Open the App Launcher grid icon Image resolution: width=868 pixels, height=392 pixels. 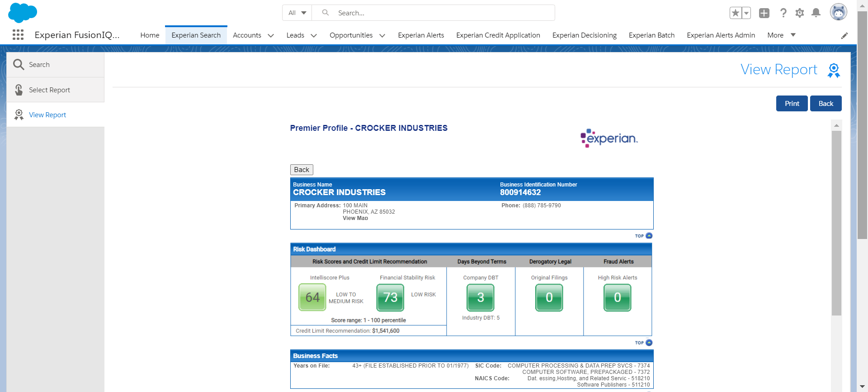(18, 35)
